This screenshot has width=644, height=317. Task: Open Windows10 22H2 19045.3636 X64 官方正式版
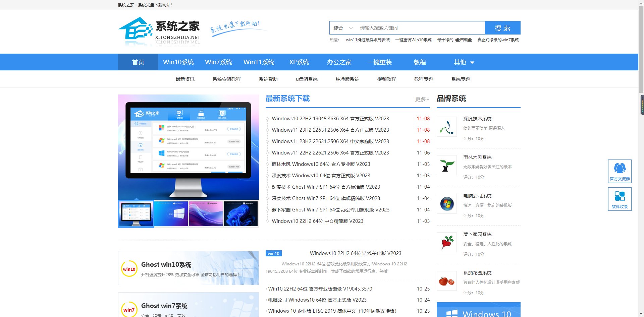[330, 119]
